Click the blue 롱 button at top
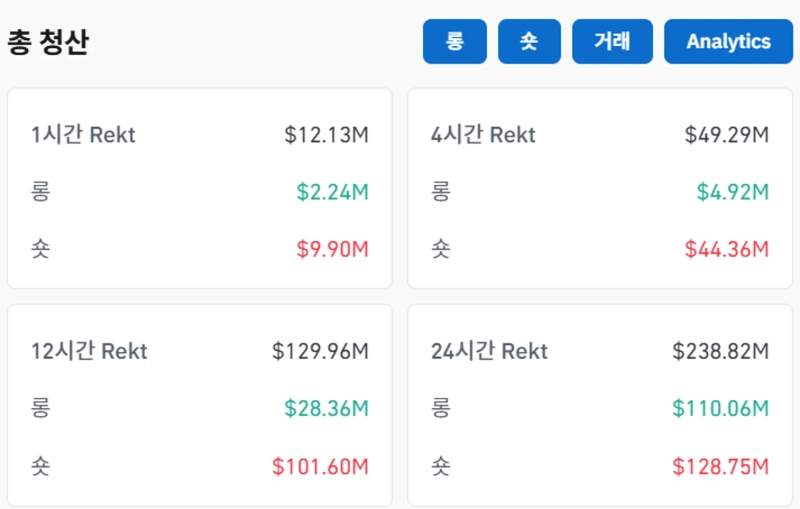Viewport: 800px width, 509px height. coord(454,42)
